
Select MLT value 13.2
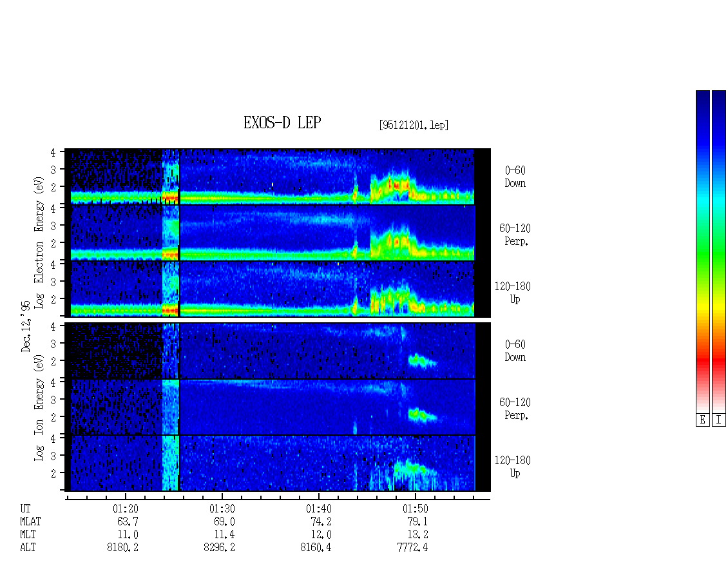(417, 534)
